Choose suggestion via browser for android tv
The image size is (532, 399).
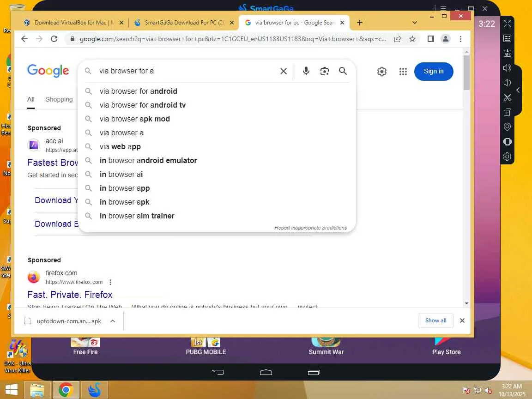tap(217, 105)
